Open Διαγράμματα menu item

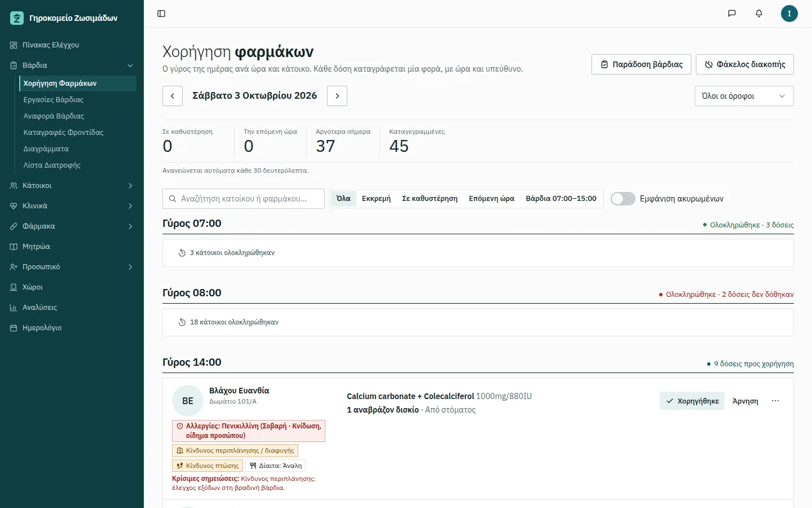78,149
